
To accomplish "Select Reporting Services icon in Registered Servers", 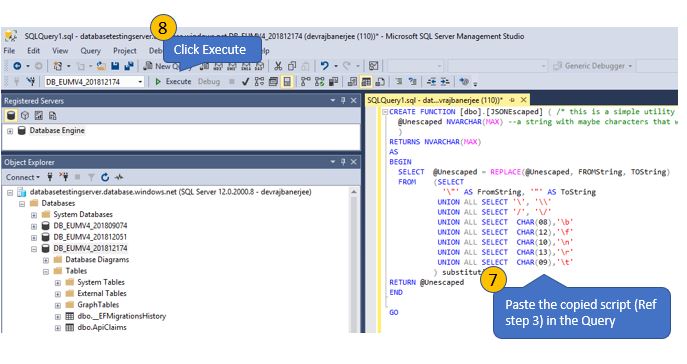I will click(x=39, y=116).
